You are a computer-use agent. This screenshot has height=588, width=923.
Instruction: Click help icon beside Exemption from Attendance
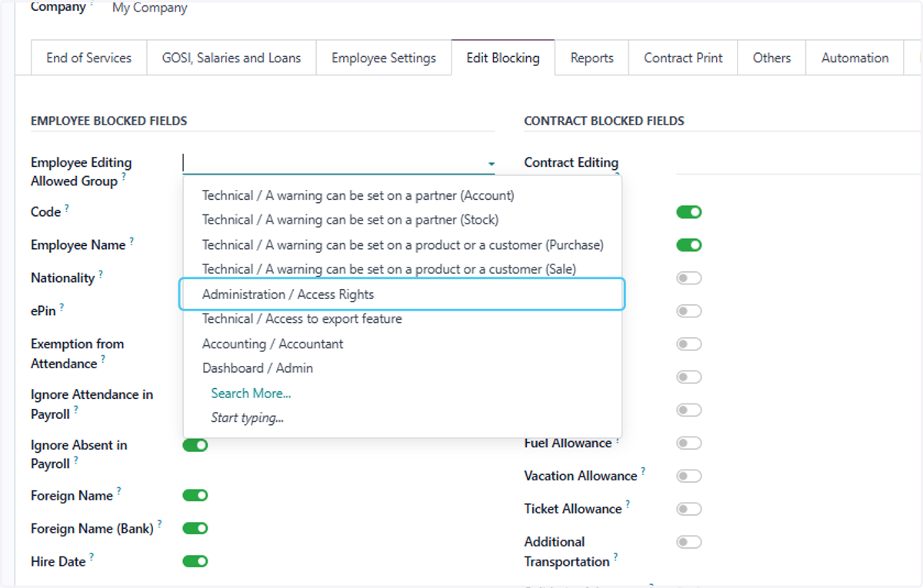tap(103, 359)
